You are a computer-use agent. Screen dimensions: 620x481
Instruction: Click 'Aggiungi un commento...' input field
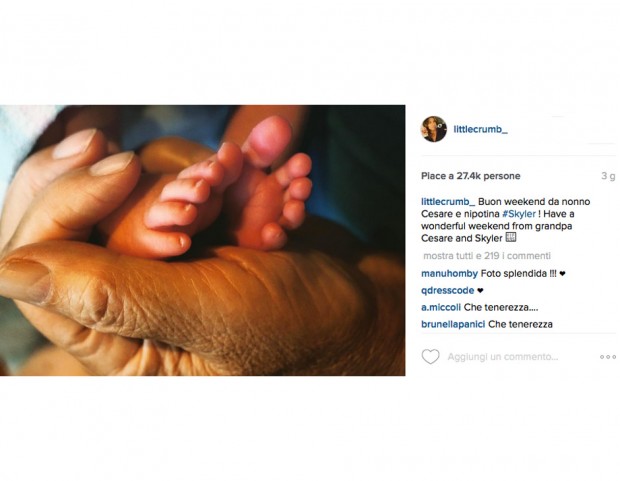(503, 357)
